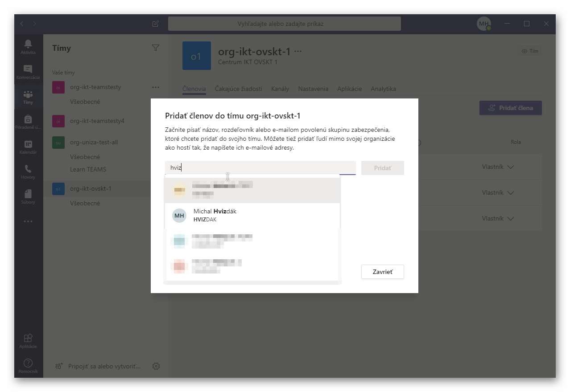The height and width of the screenshot is (392, 570).
Task: Open more options for org-ikt-teamstesty
Action: 156,87
